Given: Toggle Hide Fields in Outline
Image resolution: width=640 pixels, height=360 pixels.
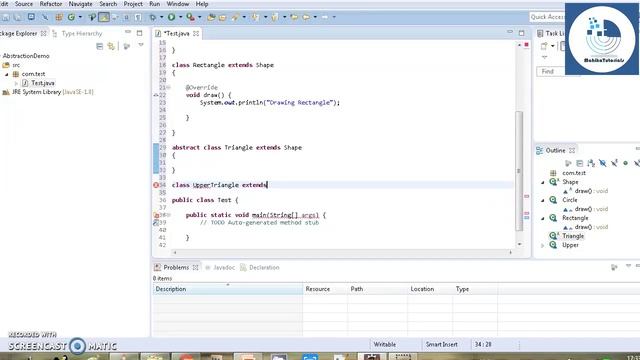Looking at the screenshot, I should pos(602,163).
